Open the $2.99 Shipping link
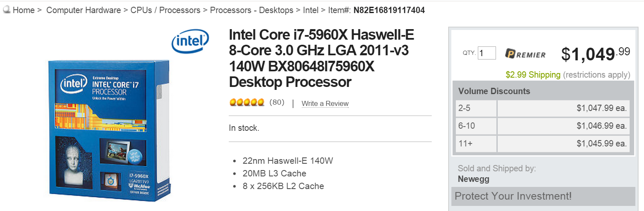Screen dimensions: 644x211 click(x=533, y=75)
